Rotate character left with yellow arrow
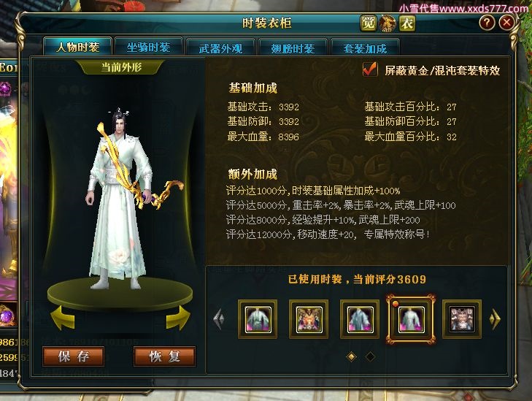The image size is (532, 401). [x=63, y=318]
